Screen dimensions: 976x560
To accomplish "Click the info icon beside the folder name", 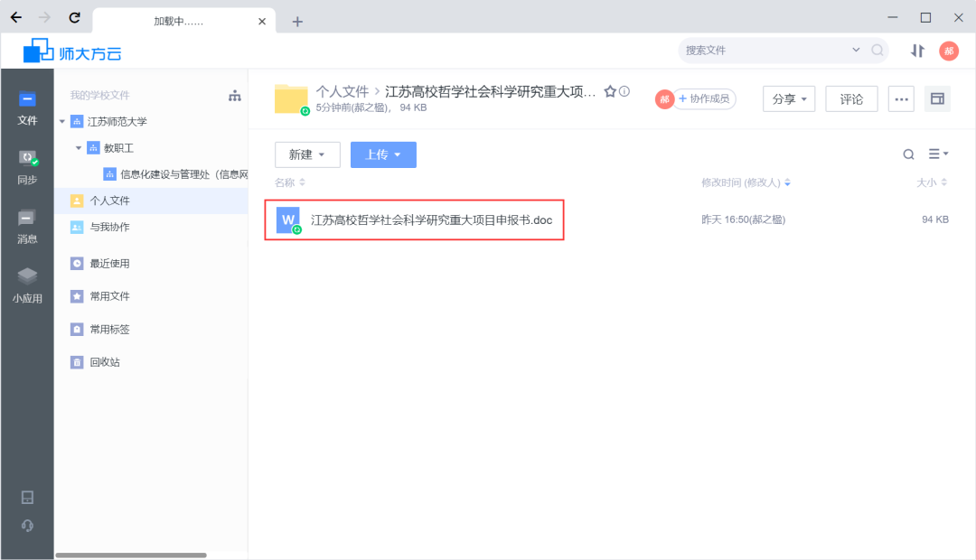I will pyautogui.click(x=624, y=91).
